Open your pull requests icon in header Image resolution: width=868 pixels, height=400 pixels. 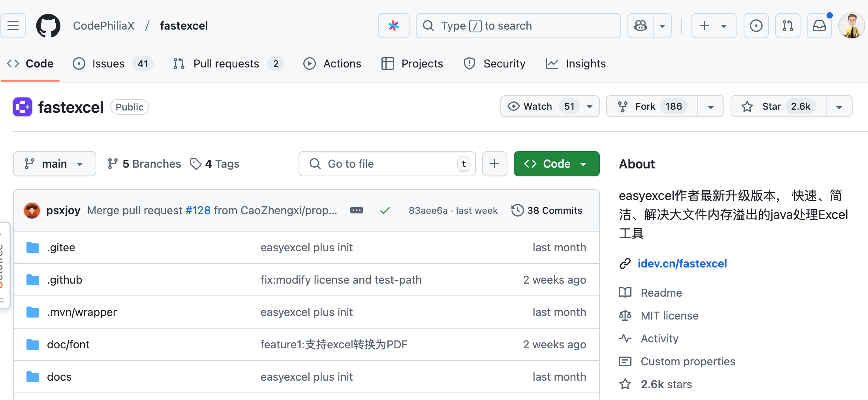coord(787,26)
